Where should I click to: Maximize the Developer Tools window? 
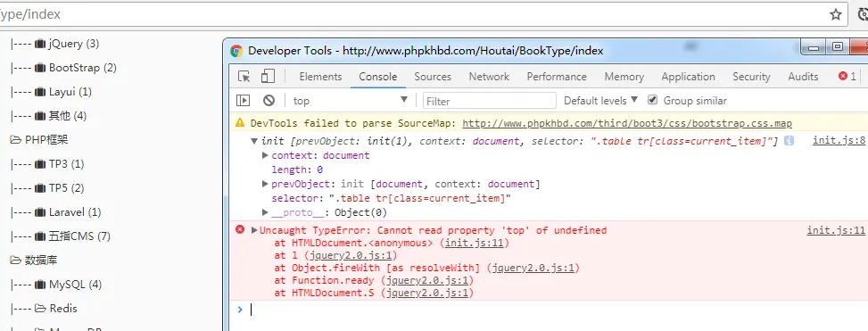838,47
